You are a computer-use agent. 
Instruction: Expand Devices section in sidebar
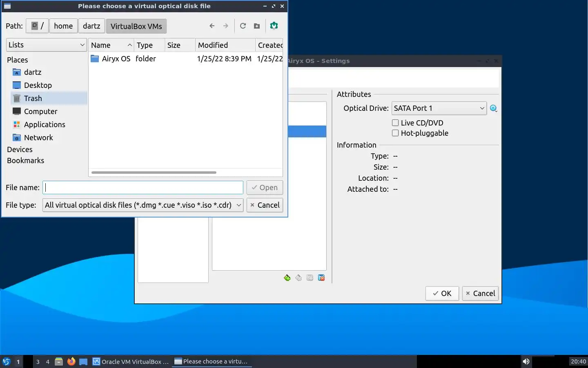tap(20, 150)
